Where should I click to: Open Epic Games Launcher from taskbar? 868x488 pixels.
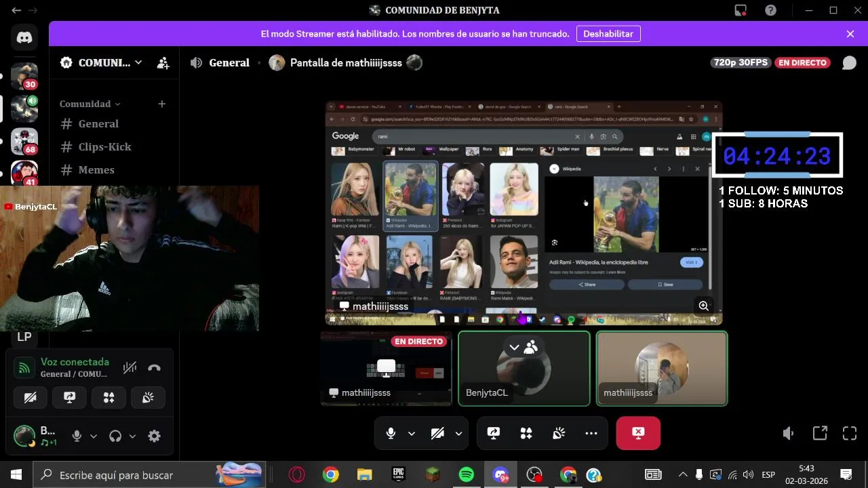tap(399, 475)
